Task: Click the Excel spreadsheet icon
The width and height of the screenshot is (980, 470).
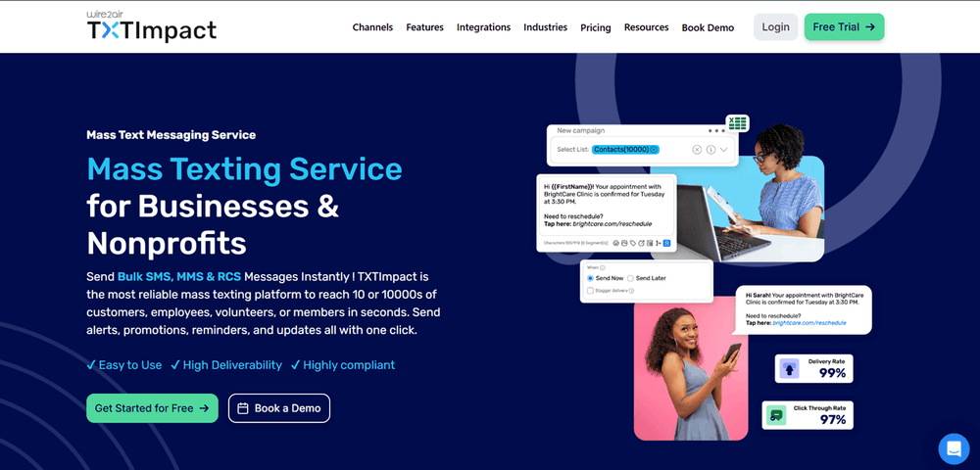Action: coord(738,123)
